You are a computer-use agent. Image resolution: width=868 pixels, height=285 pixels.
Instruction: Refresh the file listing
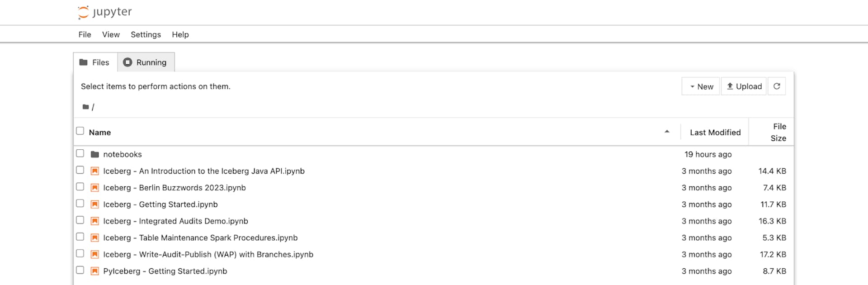tap(777, 86)
